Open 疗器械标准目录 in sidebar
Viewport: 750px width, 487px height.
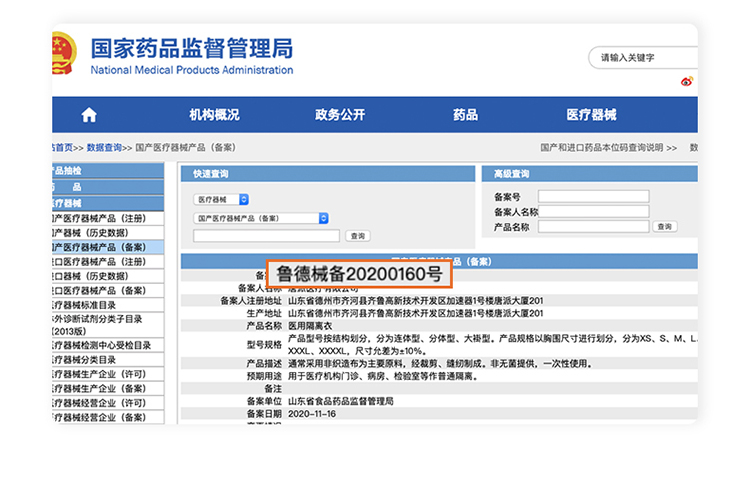[108, 305]
